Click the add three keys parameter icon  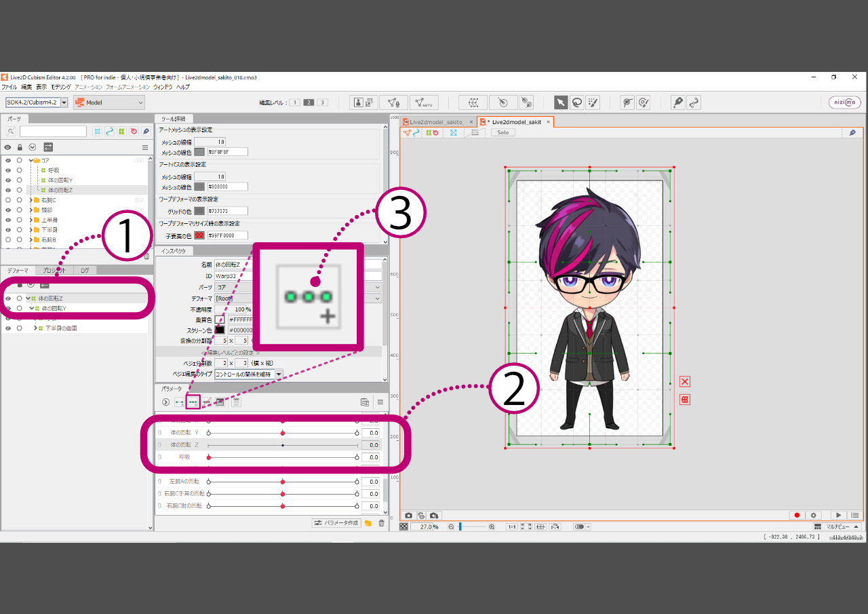(x=193, y=402)
